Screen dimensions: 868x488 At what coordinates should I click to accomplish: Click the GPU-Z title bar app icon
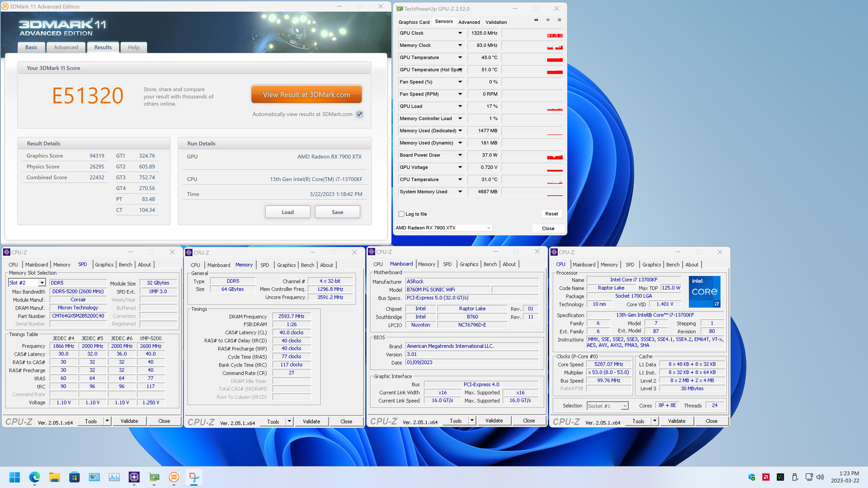[x=400, y=9]
